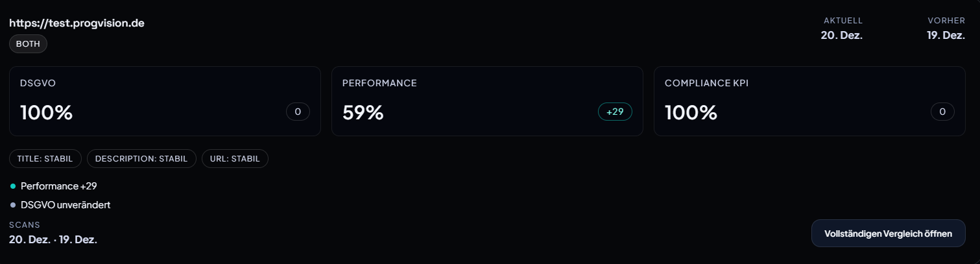Open the full comparison with Vollständigen Vergleich öffnen

[888, 234]
